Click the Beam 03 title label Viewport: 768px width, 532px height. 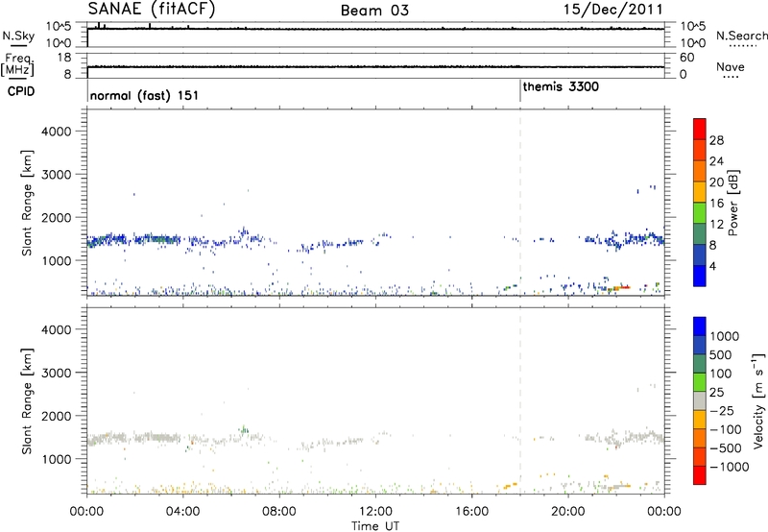point(374,11)
